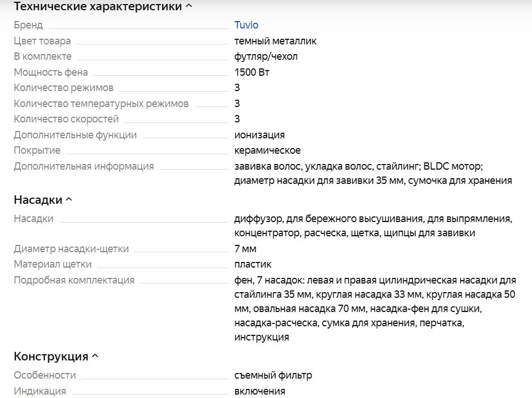
Task: Click the Дополнительная информация label
Action: [x=84, y=166]
